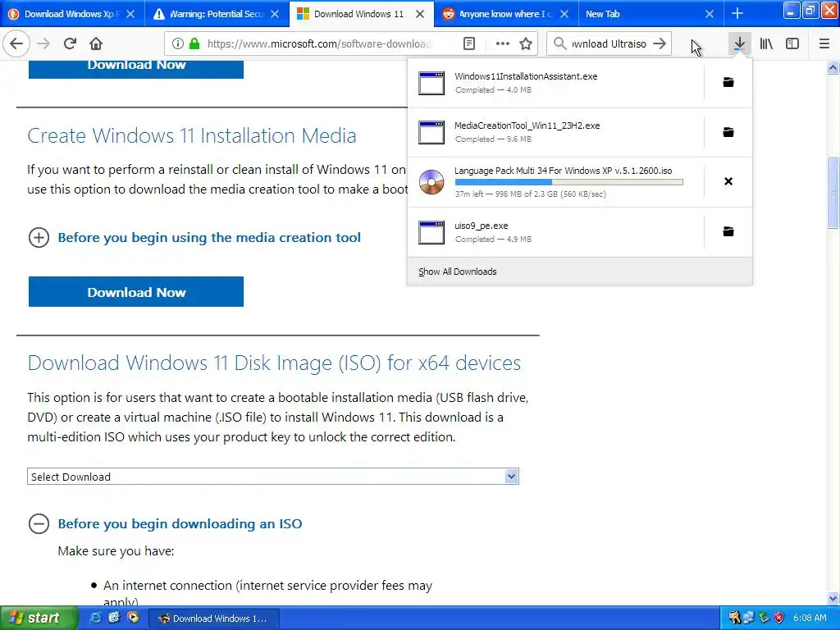Click the Language Pack ISO download progress bar
This screenshot has width=840, height=630.
[x=569, y=182]
